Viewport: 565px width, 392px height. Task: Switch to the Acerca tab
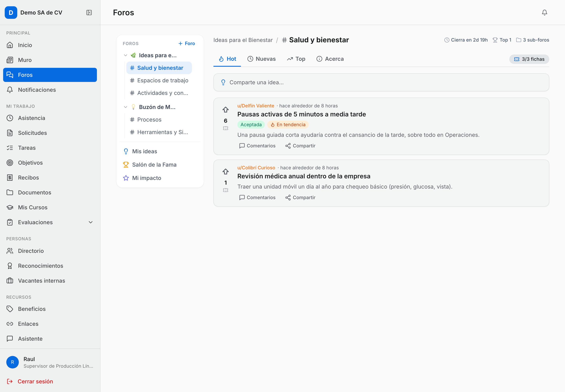point(330,59)
